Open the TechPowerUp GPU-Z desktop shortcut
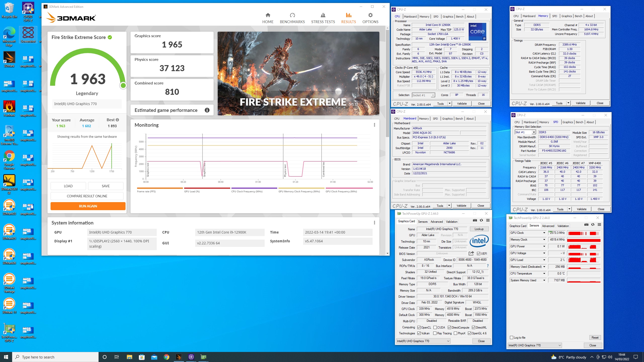 tap(9, 332)
